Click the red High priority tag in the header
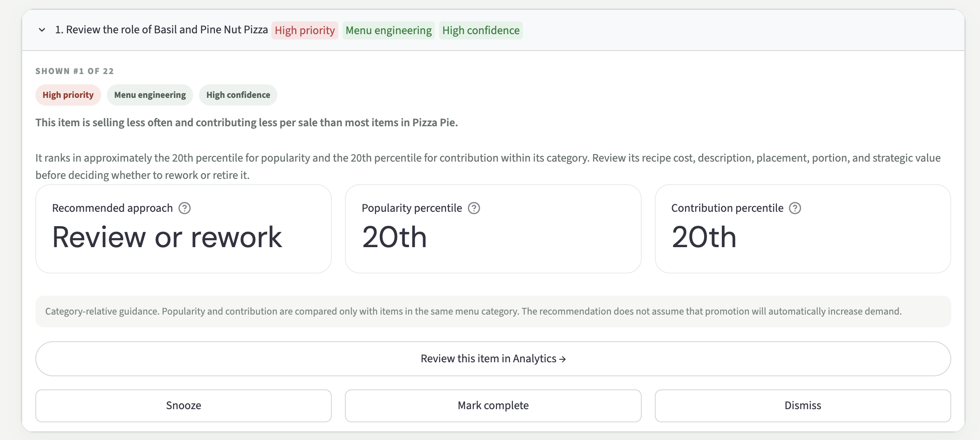The width and height of the screenshot is (980, 440). pyautogui.click(x=305, y=30)
